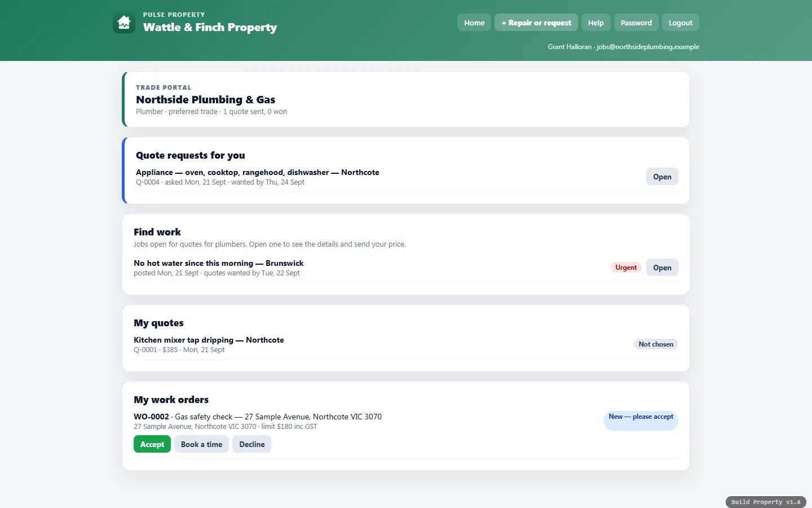Open the + Repair or request page
Image resolution: width=812 pixels, height=508 pixels.
(536, 23)
